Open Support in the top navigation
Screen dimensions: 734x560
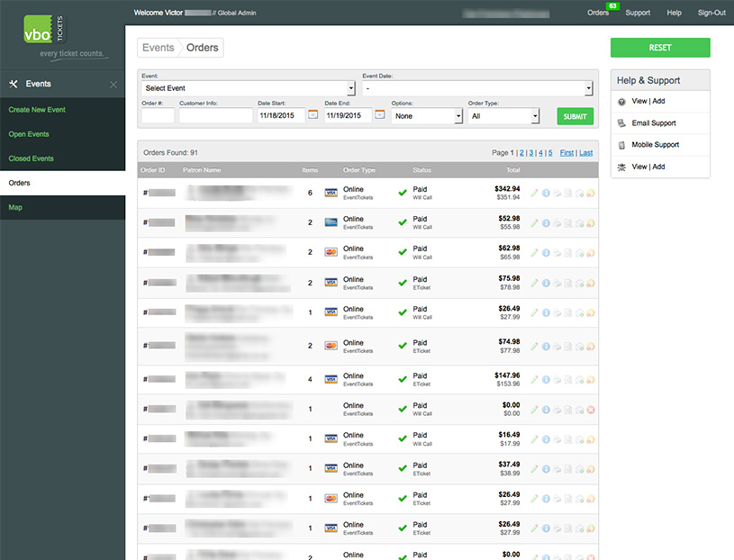point(638,13)
